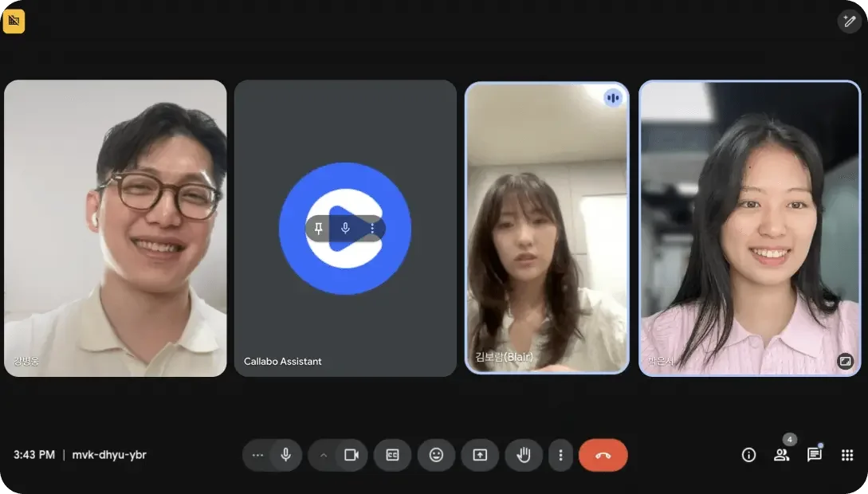Pin the Callabo Assistant tile

click(319, 229)
